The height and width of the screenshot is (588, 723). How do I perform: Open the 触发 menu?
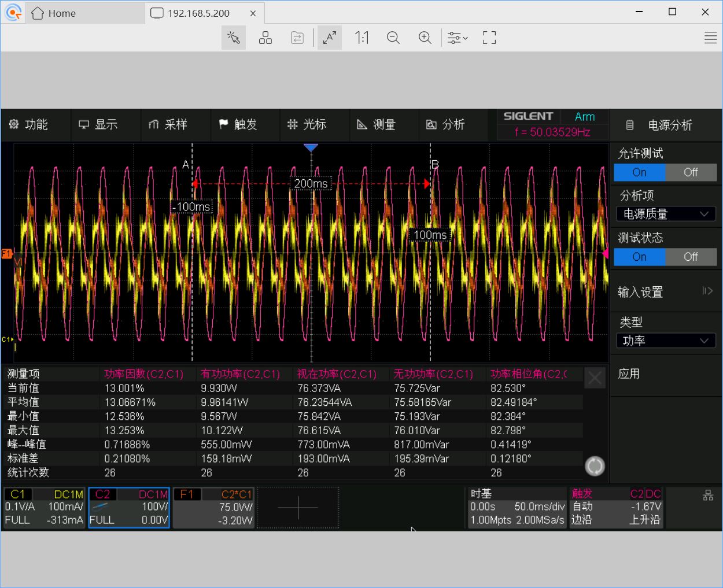point(238,125)
